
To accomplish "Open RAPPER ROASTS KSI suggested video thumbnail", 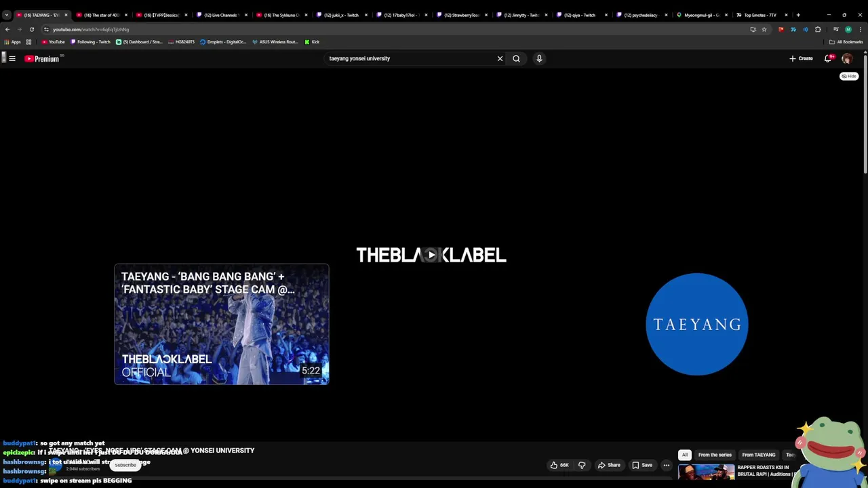I will [706, 471].
